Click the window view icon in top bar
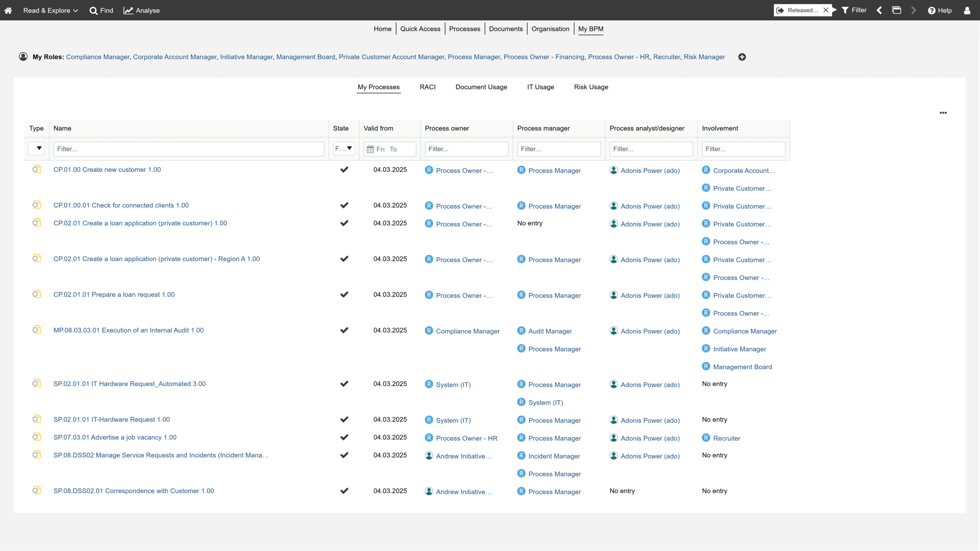Viewport: 980px width, 551px height. (x=897, y=10)
